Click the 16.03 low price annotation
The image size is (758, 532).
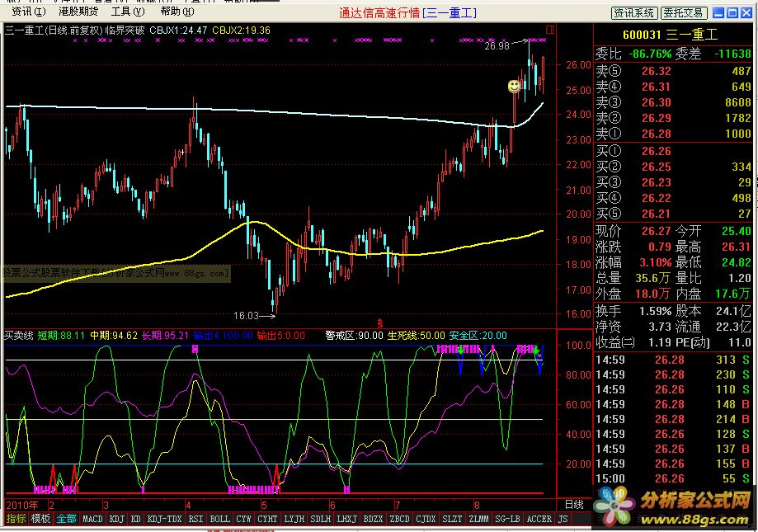tap(246, 316)
